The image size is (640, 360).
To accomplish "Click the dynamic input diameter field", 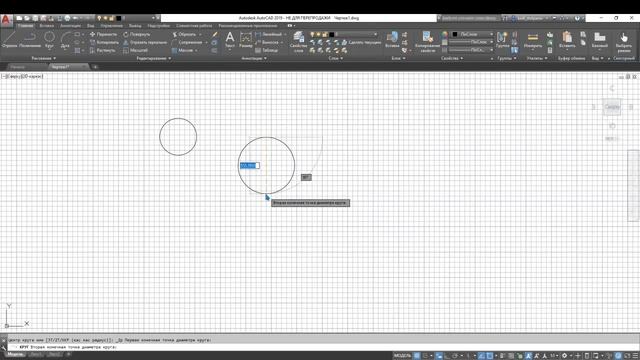I will point(249,165).
